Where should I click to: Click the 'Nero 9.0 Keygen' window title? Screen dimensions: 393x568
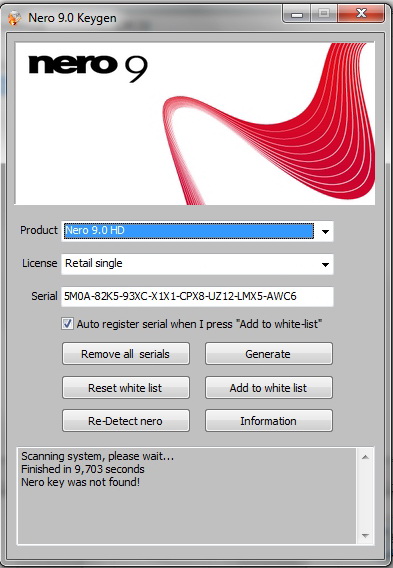pos(72,18)
